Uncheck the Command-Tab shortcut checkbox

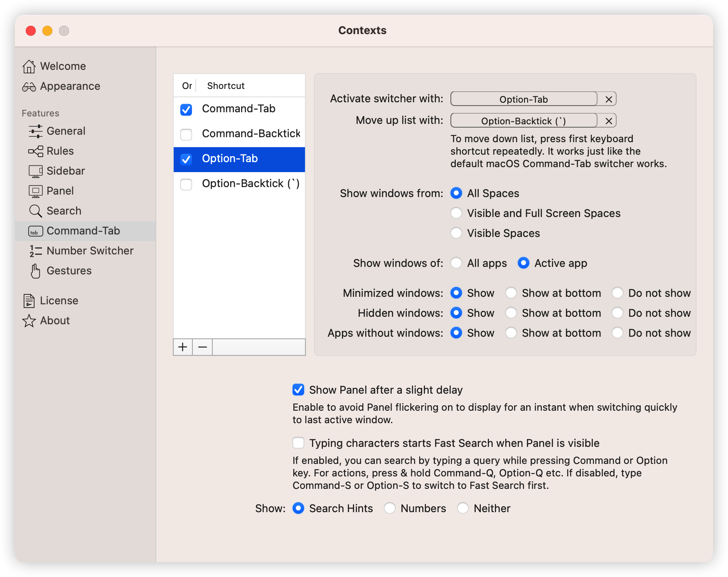(x=186, y=109)
